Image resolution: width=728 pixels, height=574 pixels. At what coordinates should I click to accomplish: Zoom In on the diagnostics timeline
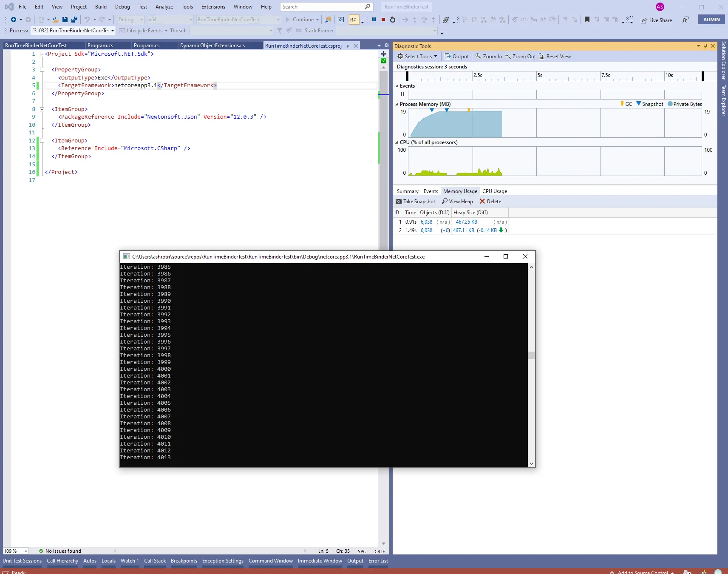tap(488, 57)
